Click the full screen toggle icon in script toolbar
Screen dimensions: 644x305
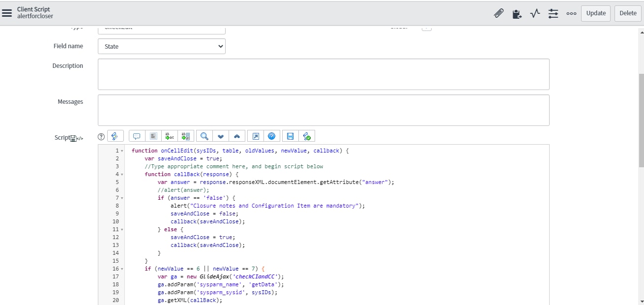[x=255, y=136]
